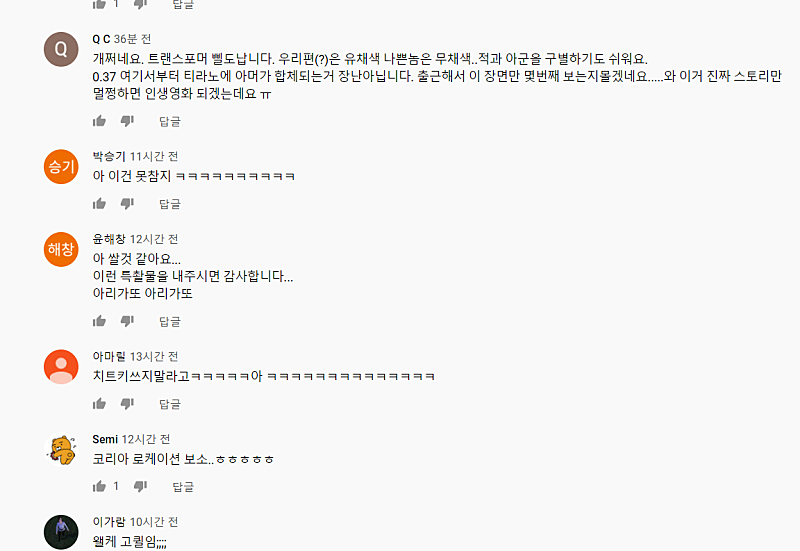Dislike 박승기's comment
800x551 pixels.
(x=127, y=204)
